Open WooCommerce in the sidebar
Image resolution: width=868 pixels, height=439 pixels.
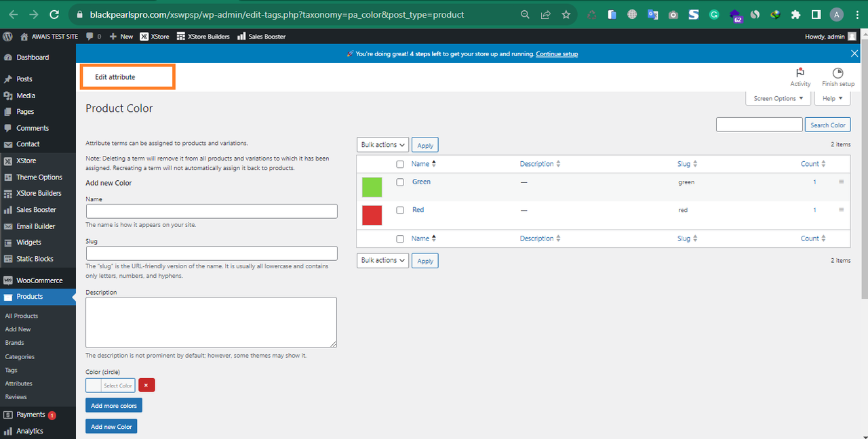(38, 280)
